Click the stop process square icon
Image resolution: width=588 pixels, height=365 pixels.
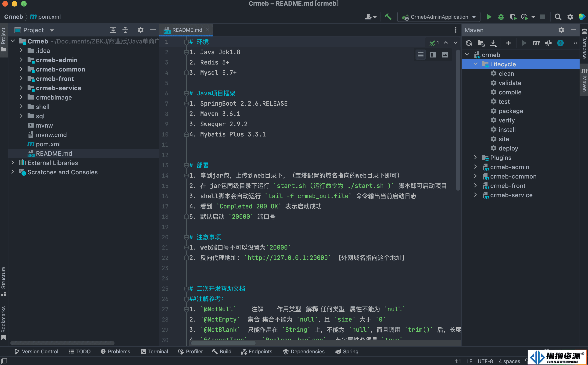[x=543, y=17]
